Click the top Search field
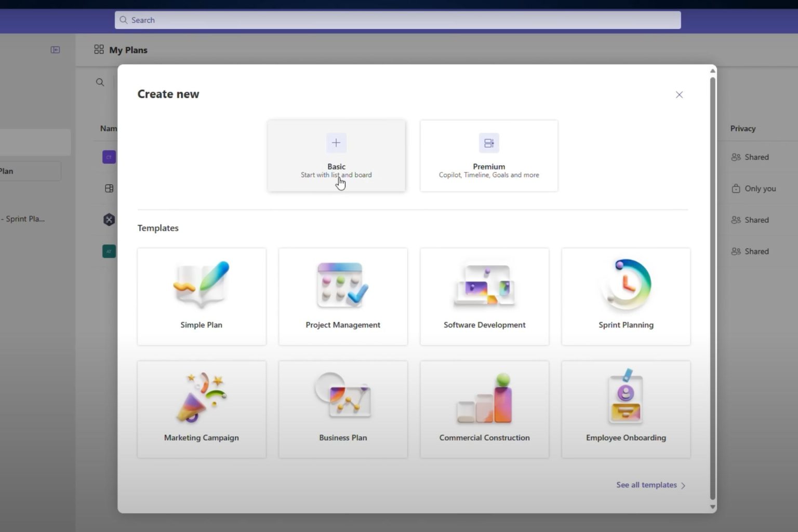The height and width of the screenshot is (532, 798). [x=397, y=20]
